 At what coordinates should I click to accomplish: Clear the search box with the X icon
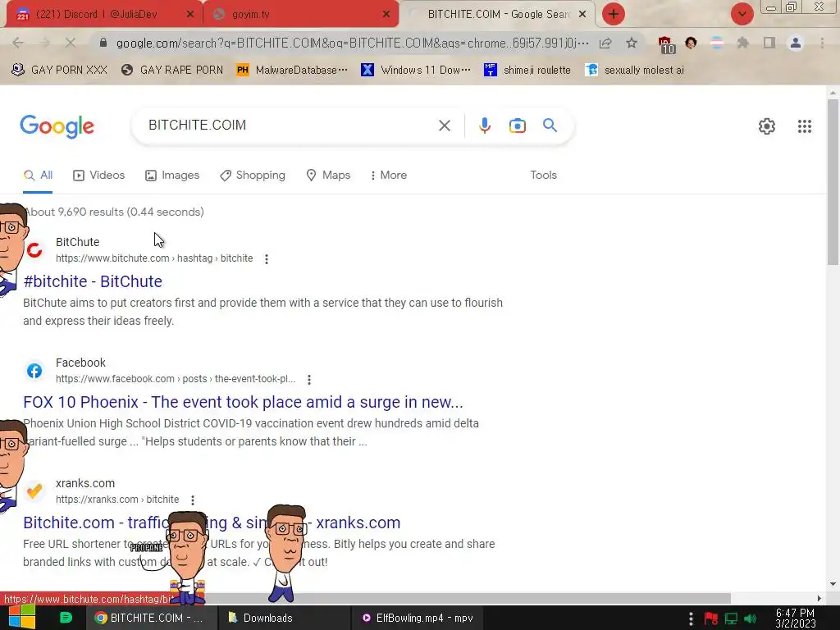444,126
